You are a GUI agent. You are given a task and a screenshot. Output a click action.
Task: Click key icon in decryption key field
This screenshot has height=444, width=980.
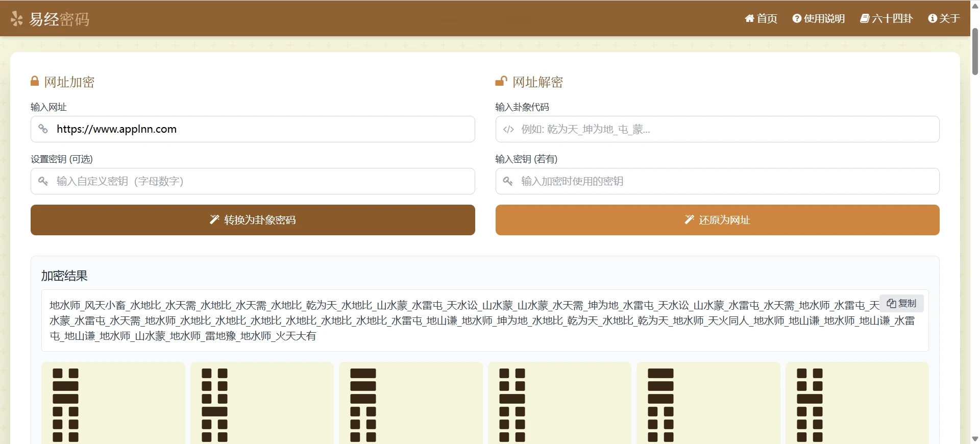point(508,181)
